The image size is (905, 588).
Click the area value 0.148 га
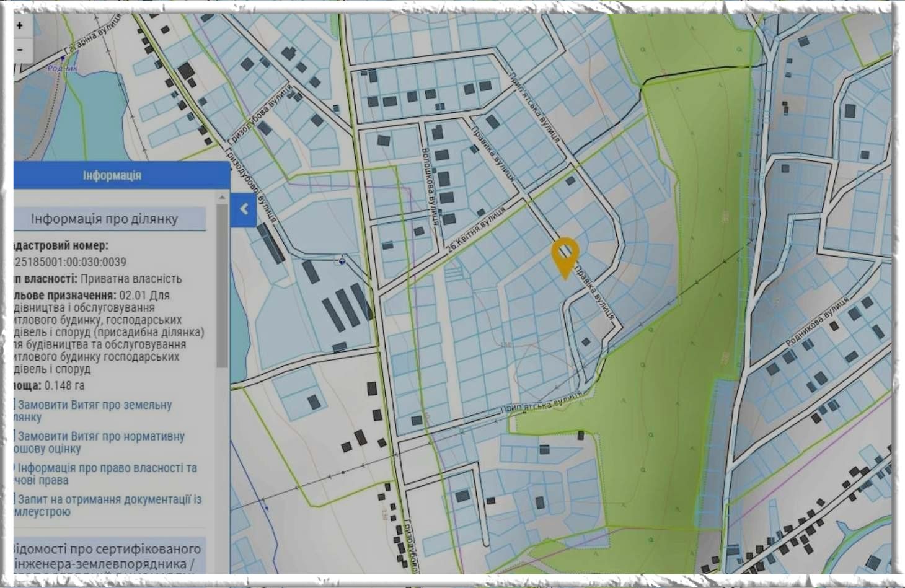click(x=64, y=385)
